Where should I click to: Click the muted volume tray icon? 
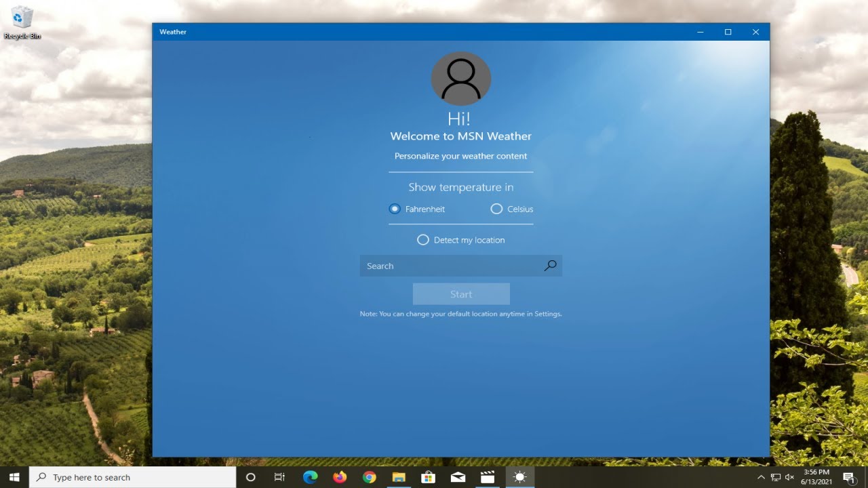[x=789, y=477]
